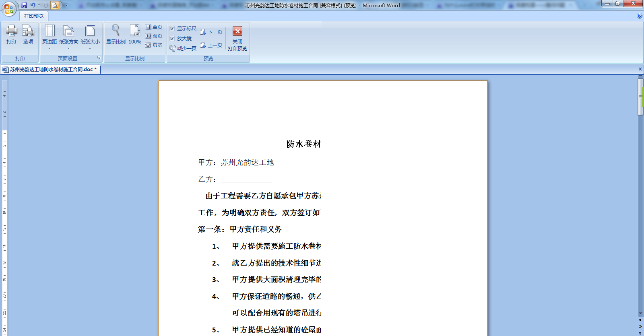The height and width of the screenshot is (336, 644).
Task: Open Microsoft Office Word help icon
Action: (x=640, y=16)
